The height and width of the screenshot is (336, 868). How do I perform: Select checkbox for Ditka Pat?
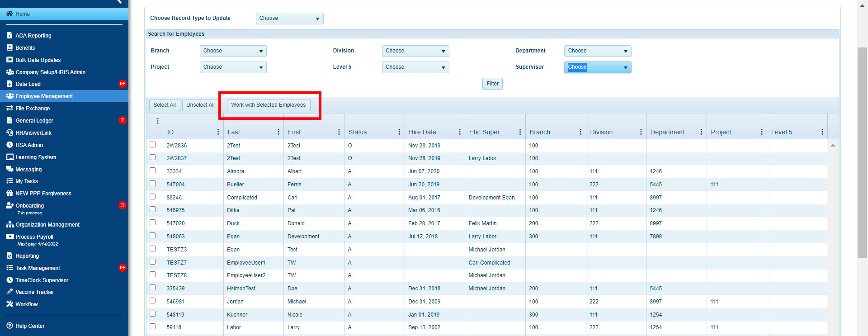pos(152,209)
